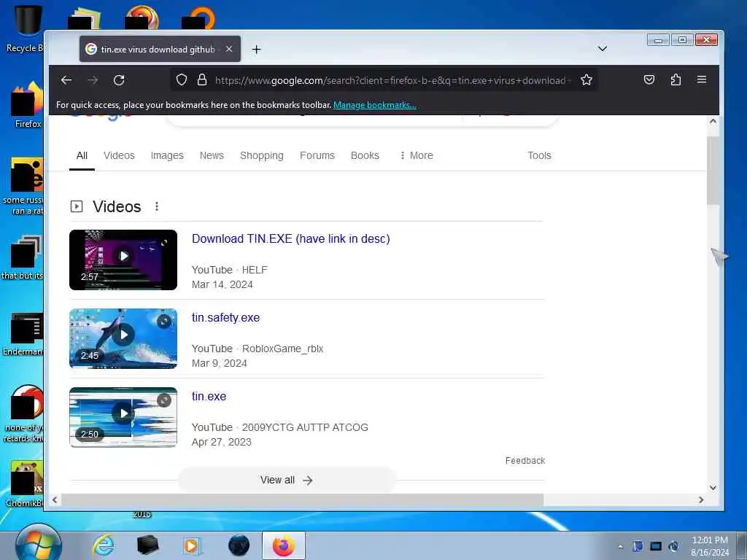
Task: Play the 2:45 tin.safety.exe thumbnail
Action: 123,338
